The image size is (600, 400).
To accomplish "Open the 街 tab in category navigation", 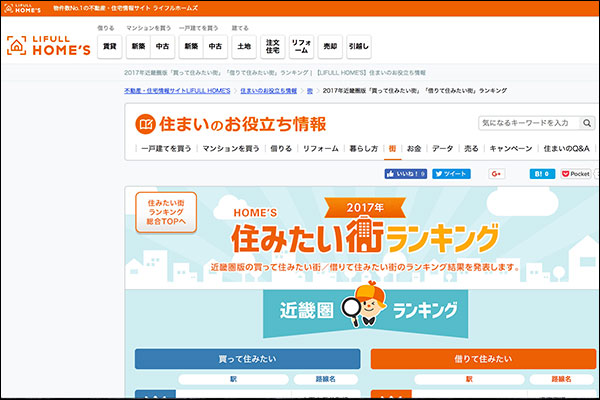I will point(393,148).
